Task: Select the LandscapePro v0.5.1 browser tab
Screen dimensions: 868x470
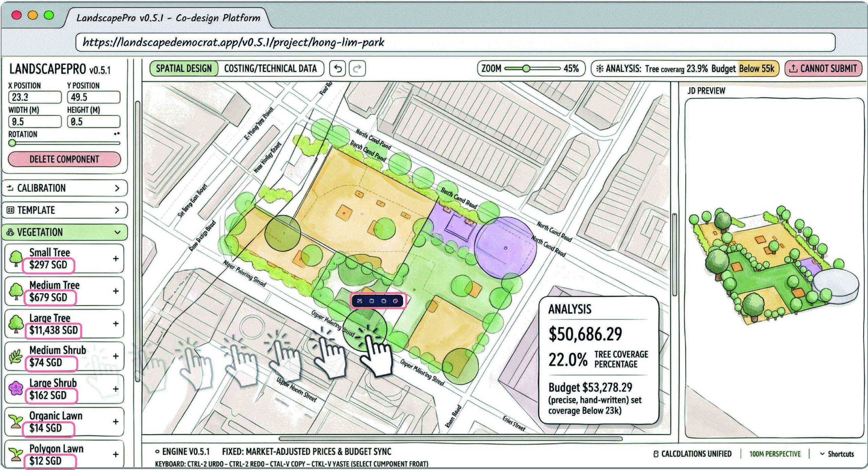Action: click(168, 18)
